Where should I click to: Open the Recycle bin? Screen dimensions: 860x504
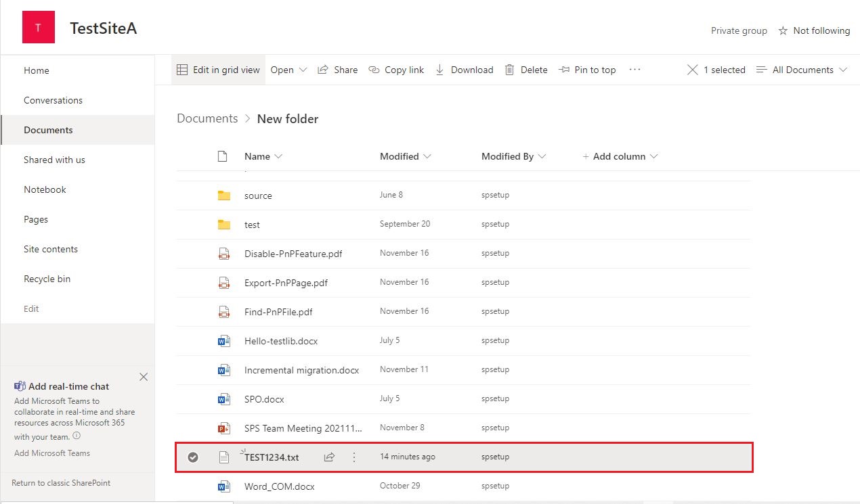47,279
